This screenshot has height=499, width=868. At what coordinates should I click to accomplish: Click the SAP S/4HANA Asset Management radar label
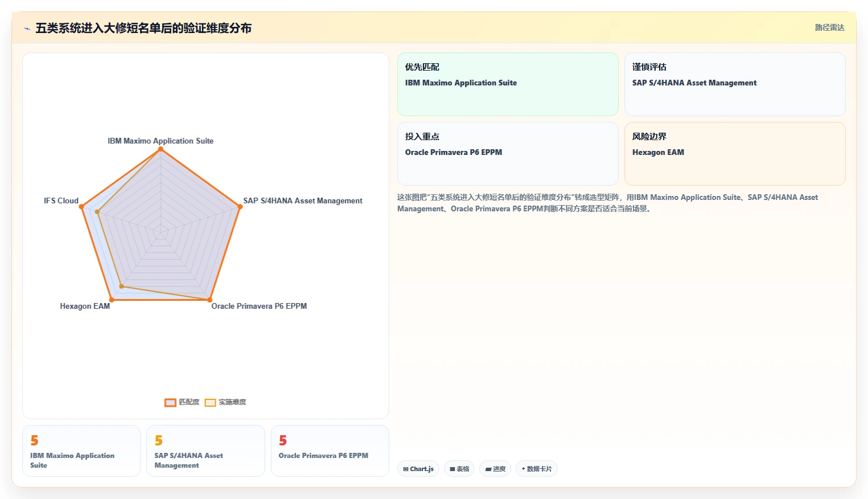click(x=303, y=201)
